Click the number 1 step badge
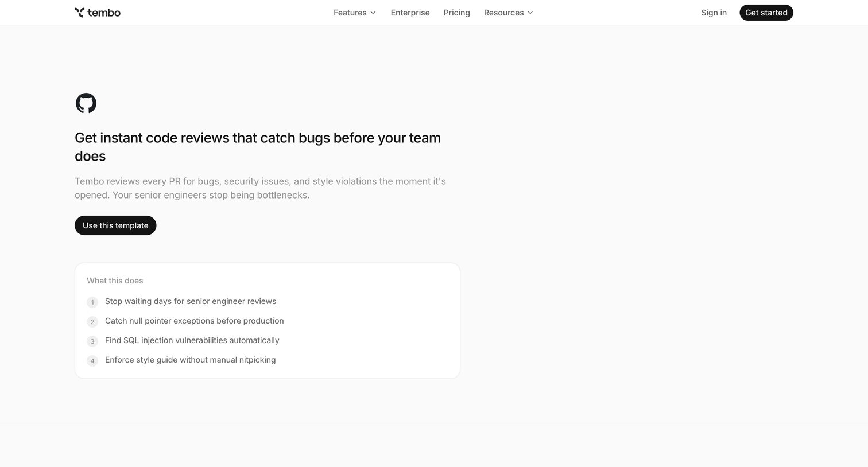868x467 pixels. [92, 302]
